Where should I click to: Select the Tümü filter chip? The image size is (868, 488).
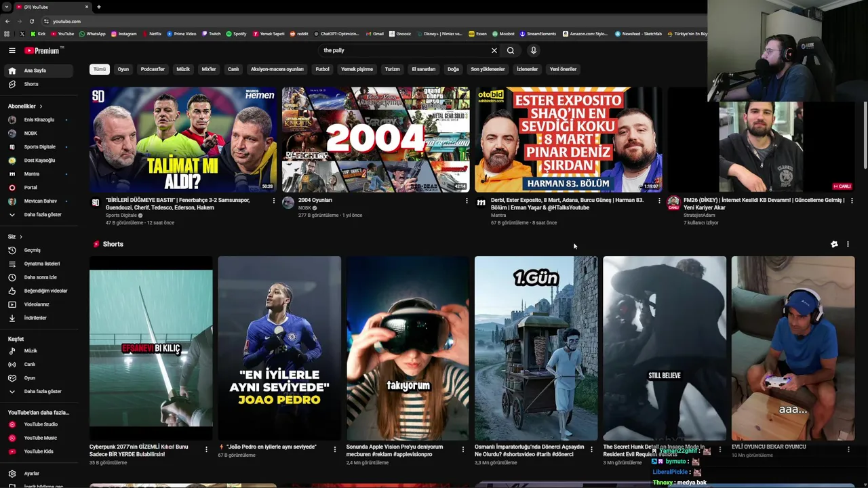point(100,69)
